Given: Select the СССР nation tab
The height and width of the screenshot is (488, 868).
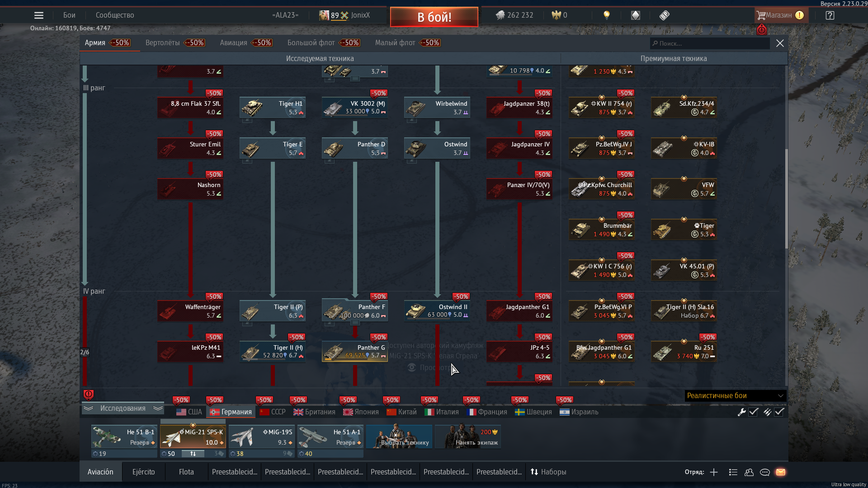Looking at the screenshot, I should [273, 412].
